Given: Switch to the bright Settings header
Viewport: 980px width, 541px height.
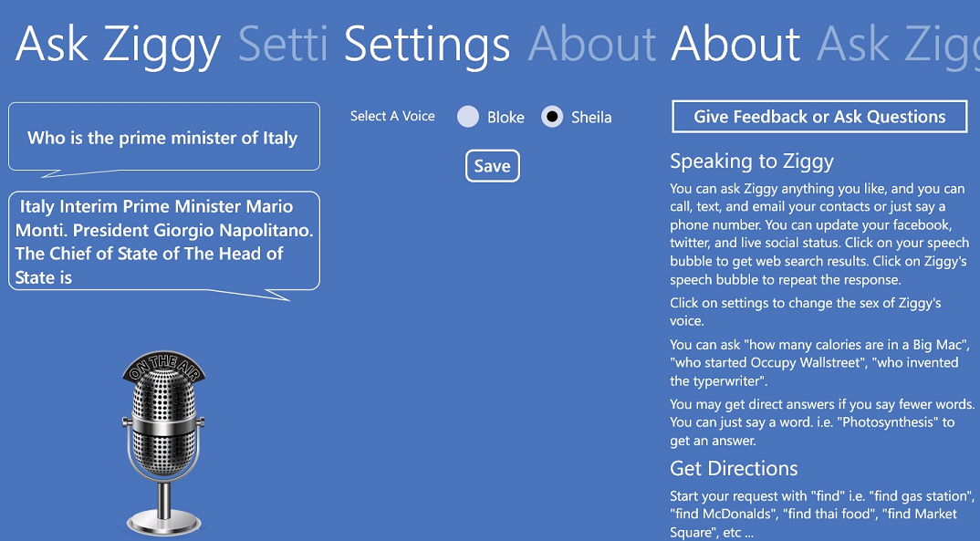Looking at the screenshot, I should [x=426, y=45].
